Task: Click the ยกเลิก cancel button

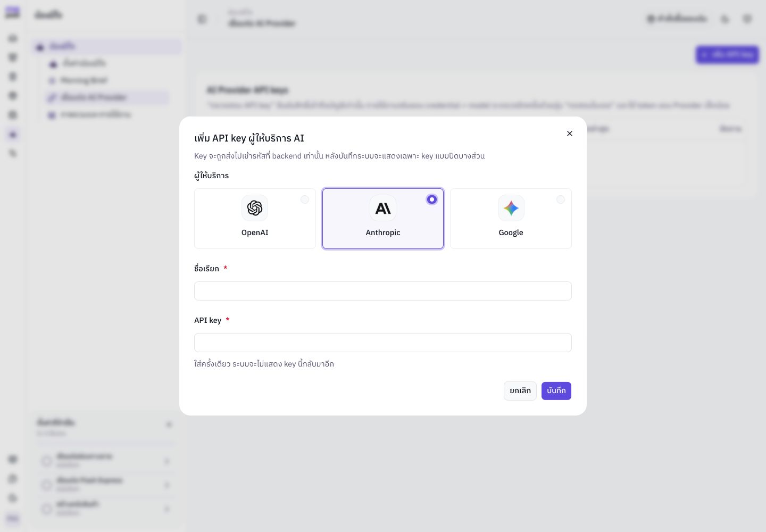Action: (520, 391)
